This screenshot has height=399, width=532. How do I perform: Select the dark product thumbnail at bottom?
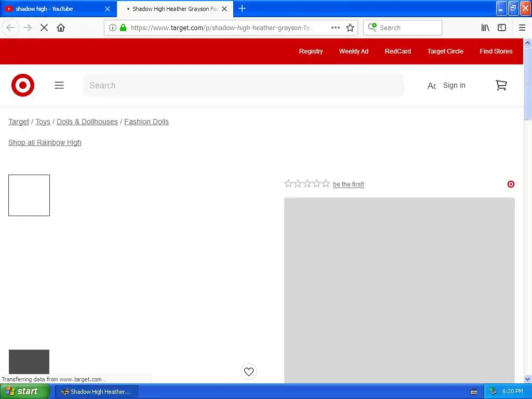point(29,362)
